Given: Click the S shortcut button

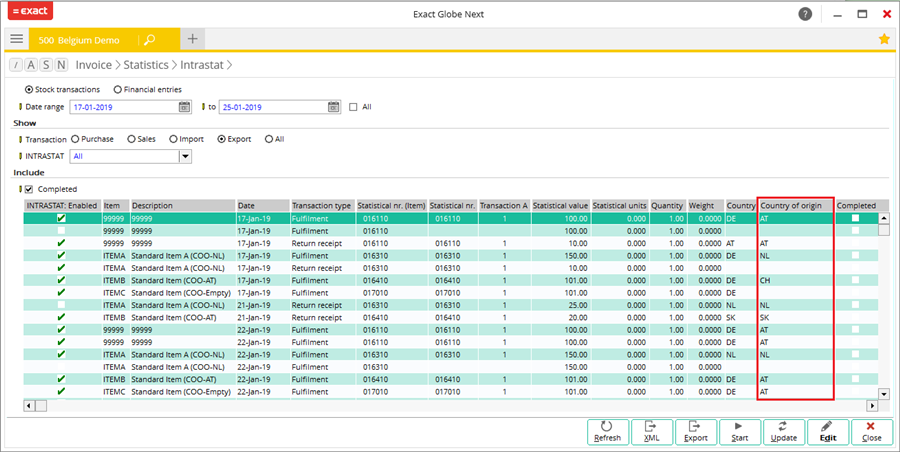Looking at the screenshot, I should coord(46,65).
